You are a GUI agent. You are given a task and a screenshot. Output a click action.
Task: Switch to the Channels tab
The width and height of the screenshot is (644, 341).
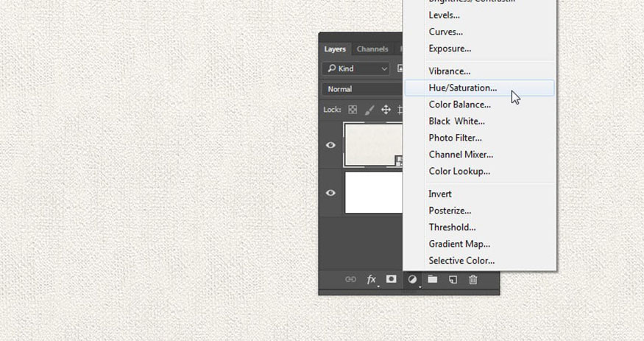372,49
